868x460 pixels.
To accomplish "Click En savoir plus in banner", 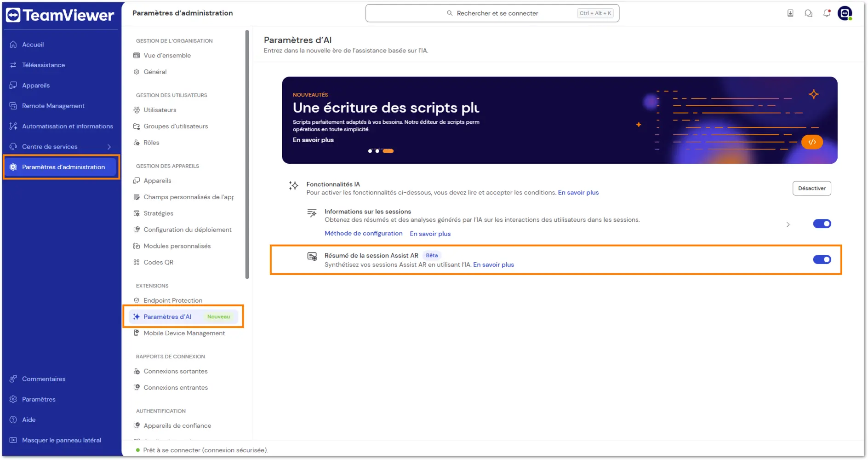I will click(313, 140).
